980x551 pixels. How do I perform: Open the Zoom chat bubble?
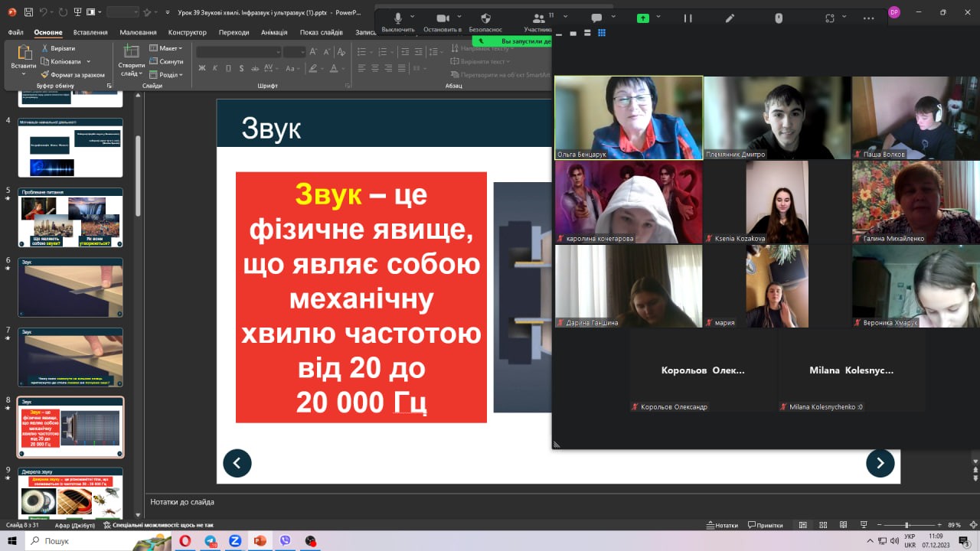pos(596,18)
